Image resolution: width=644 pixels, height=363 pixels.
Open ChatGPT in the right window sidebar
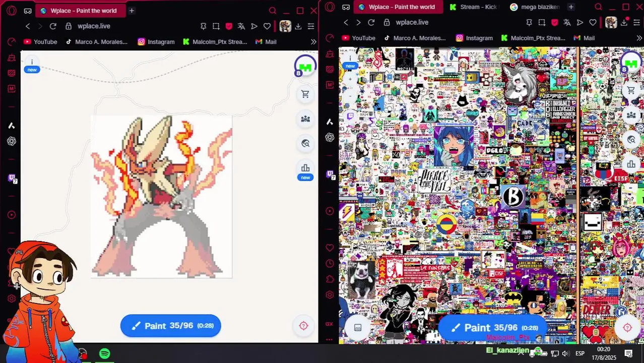point(330,137)
